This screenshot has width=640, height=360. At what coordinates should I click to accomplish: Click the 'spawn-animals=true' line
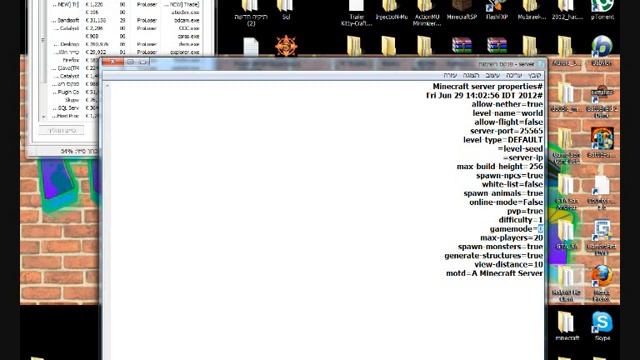[x=503, y=193]
